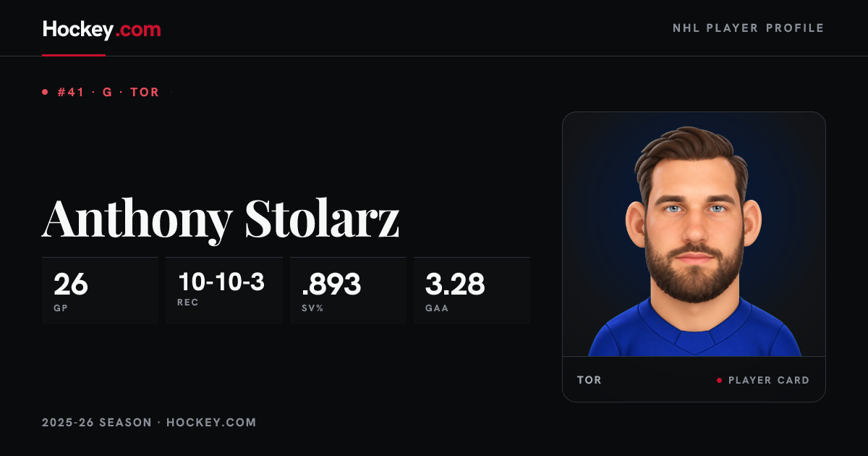The width and height of the screenshot is (868, 456).
Task: Click the SV% label under .893
Action: (x=312, y=308)
